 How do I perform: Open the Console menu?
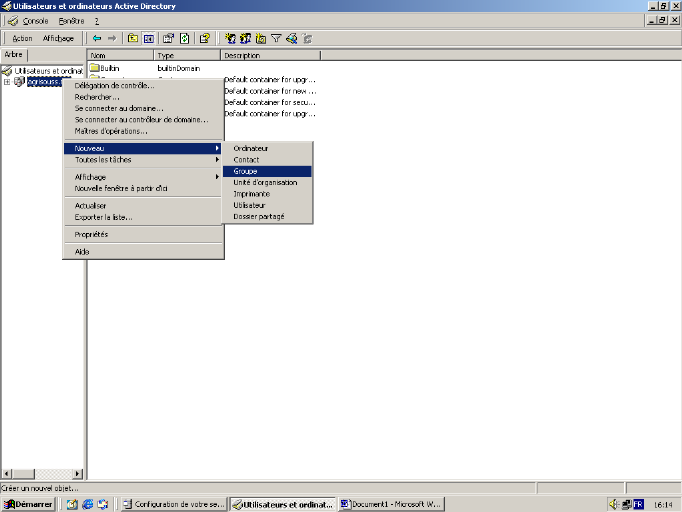35,21
